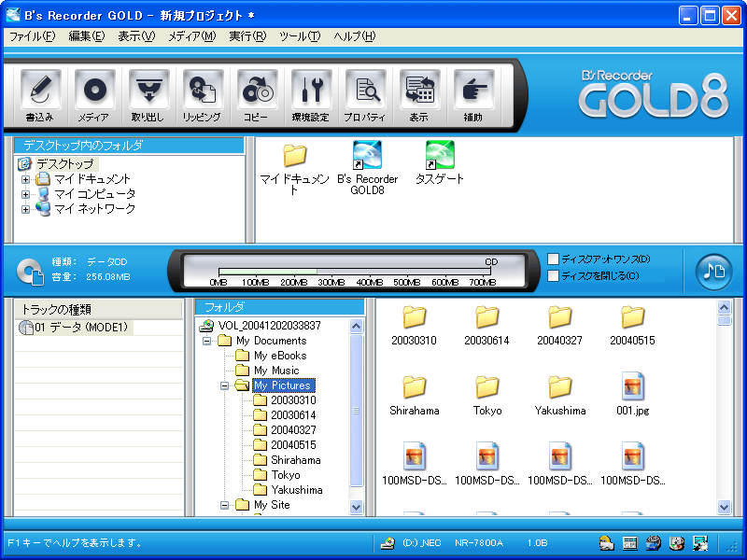This screenshot has height=560, width=747.
Task: Collapse My Pictures tree node
Action: pyautogui.click(x=224, y=385)
